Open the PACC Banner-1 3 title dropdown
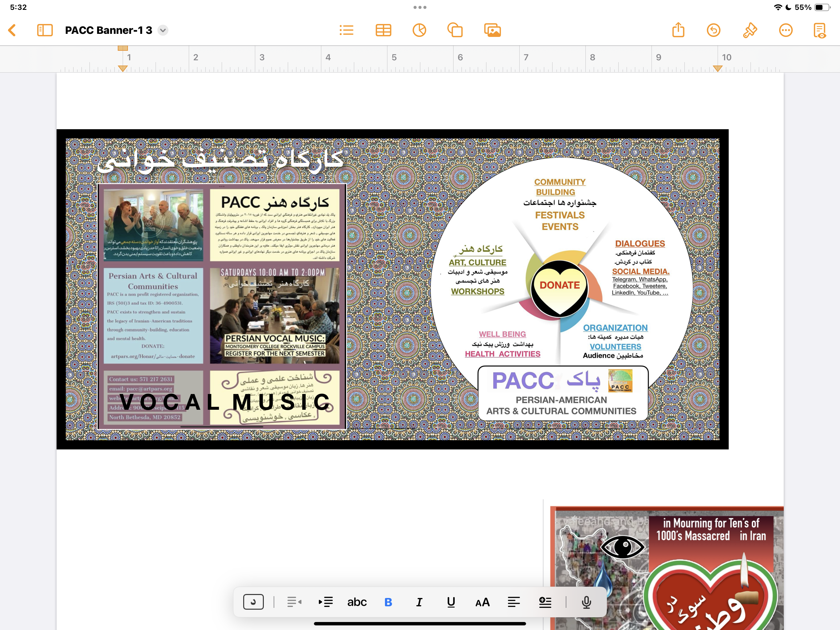The height and width of the screenshot is (630, 840). tap(163, 30)
